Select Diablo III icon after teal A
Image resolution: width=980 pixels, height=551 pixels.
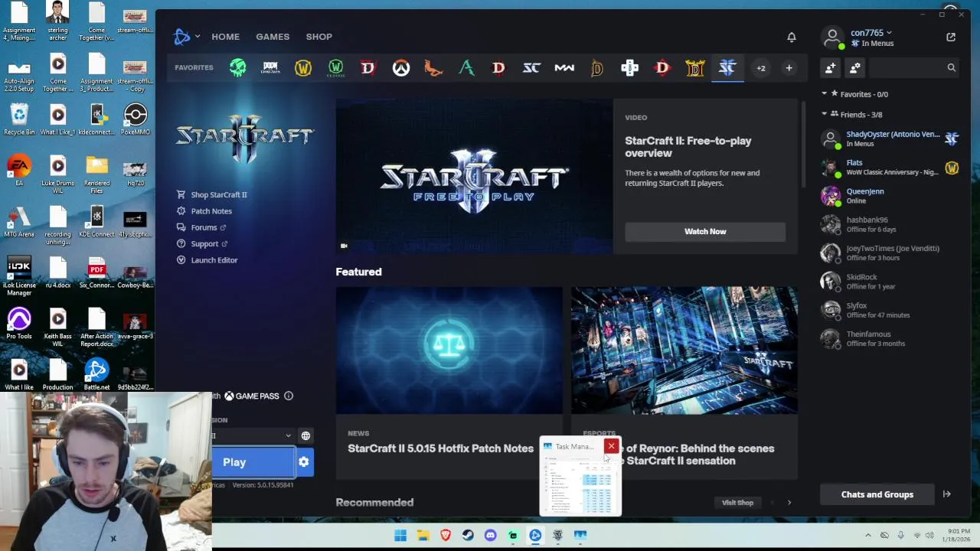(x=498, y=68)
